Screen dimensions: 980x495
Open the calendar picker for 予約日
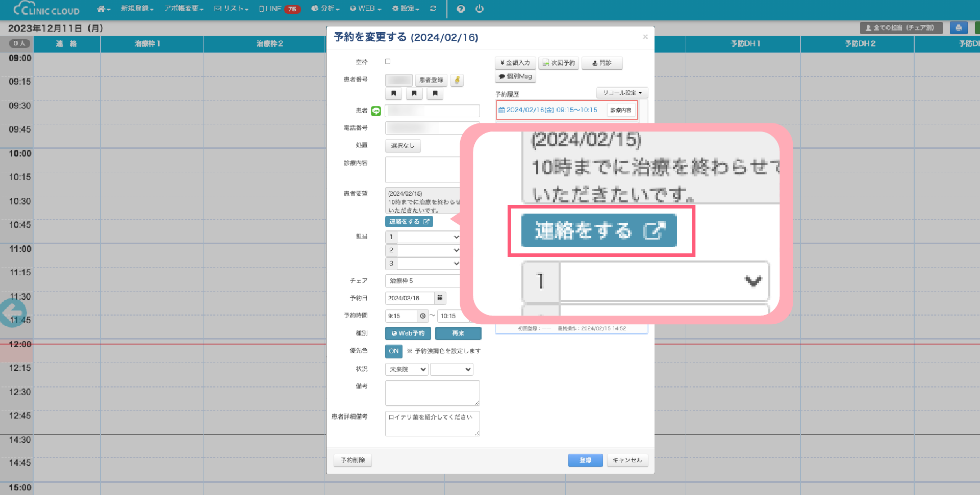point(440,298)
